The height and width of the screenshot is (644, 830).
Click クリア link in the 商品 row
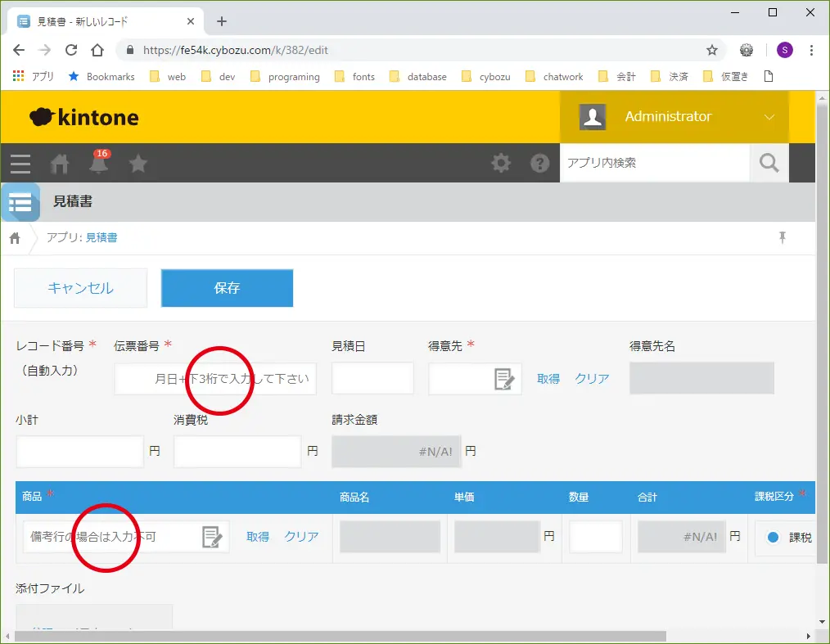pos(301,537)
